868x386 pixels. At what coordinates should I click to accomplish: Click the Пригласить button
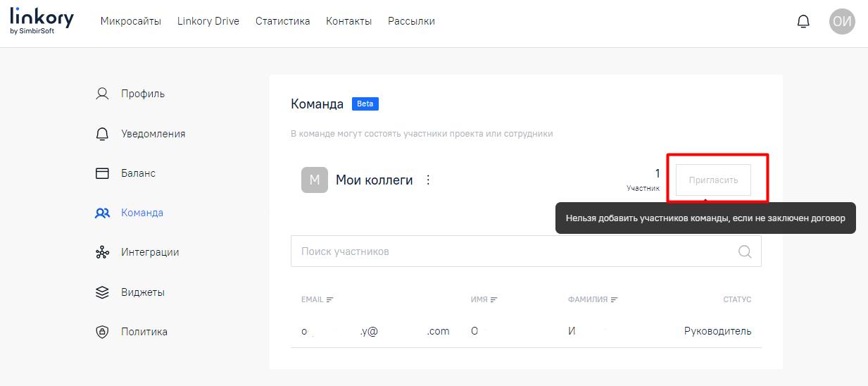[x=713, y=180]
